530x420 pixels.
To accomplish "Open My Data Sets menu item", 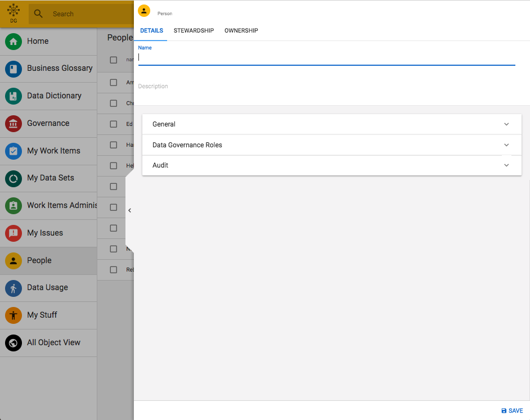I will [x=48, y=178].
